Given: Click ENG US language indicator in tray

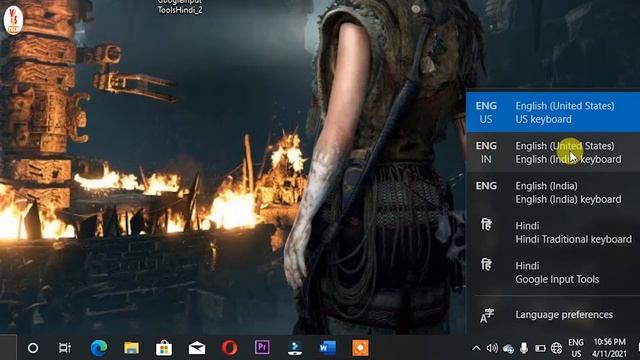Looking at the screenshot, I should pos(576,348).
